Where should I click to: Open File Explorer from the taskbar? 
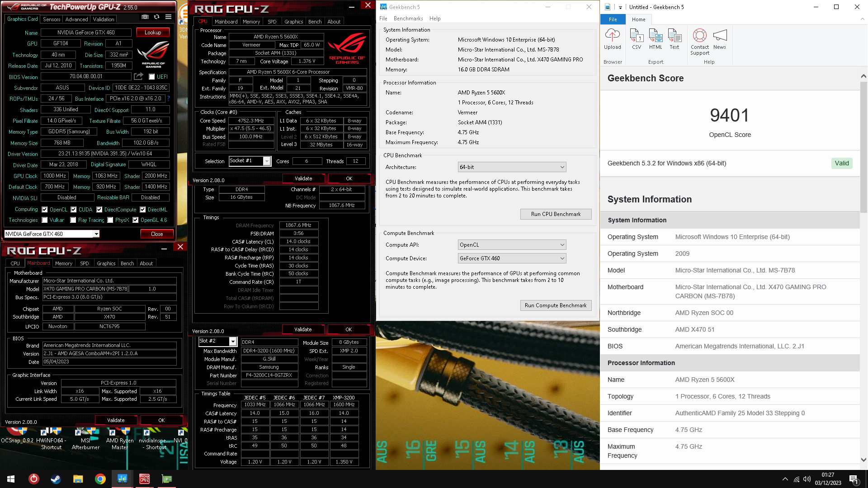coord(78,479)
